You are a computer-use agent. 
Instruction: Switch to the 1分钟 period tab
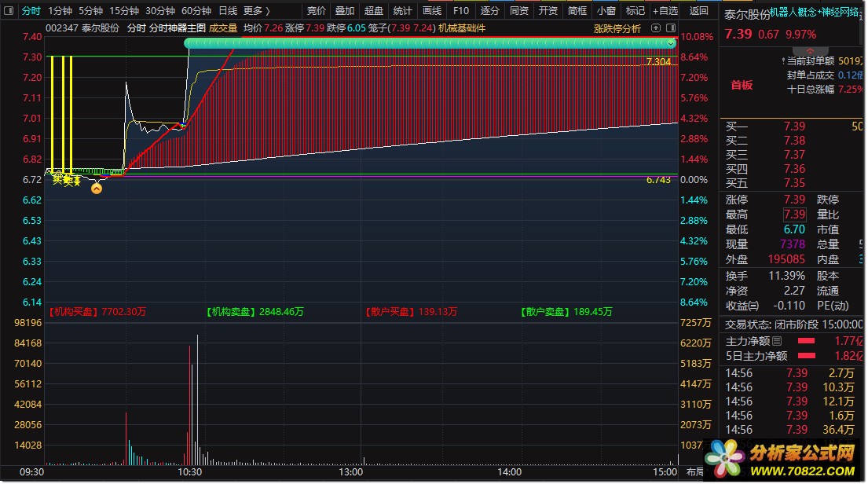pos(60,10)
